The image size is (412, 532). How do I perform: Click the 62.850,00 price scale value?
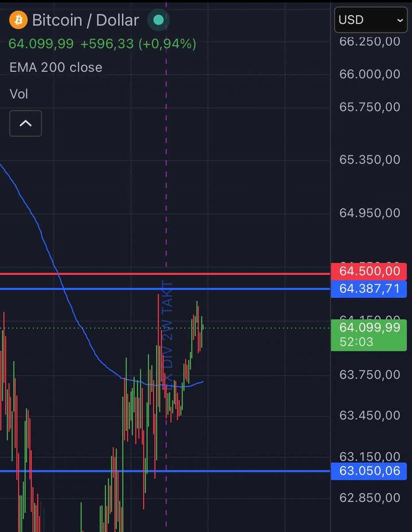370,498
